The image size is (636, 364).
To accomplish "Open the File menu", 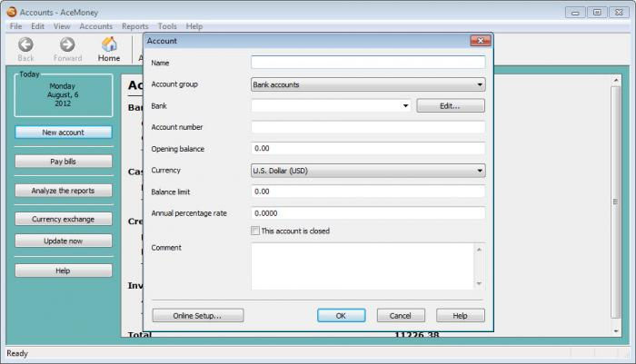I will 15,26.
